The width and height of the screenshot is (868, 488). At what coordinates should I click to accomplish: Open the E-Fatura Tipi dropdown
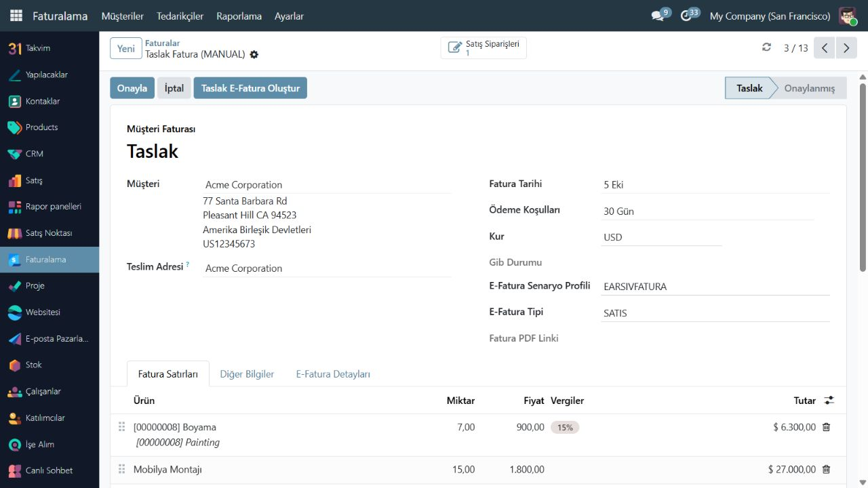pos(715,313)
